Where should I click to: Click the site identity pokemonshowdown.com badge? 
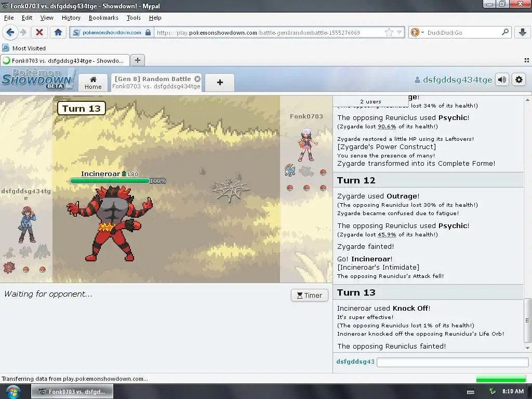[x=112, y=32]
